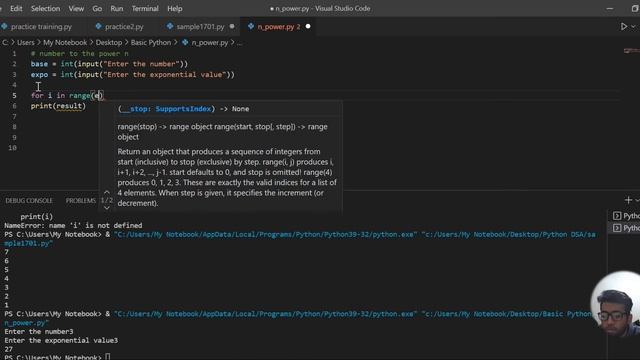Click 'Enter the exponential value3' terminal line
Viewport: 640px width, 360px height.
pyautogui.click(x=61, y=340)
